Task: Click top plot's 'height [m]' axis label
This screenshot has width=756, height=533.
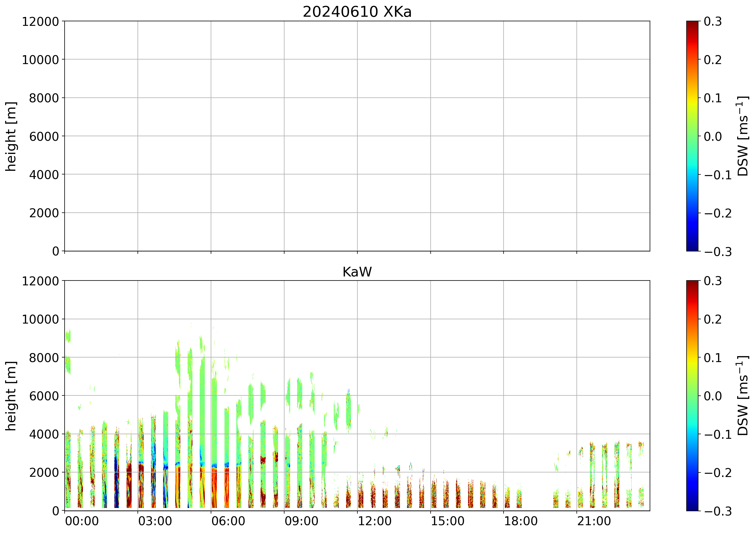Action: (11, 136)
